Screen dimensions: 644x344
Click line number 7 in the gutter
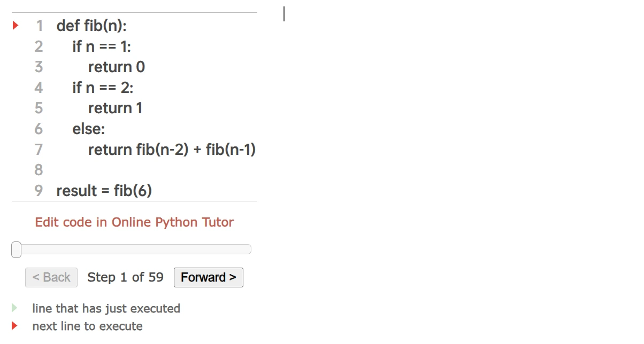39,150
